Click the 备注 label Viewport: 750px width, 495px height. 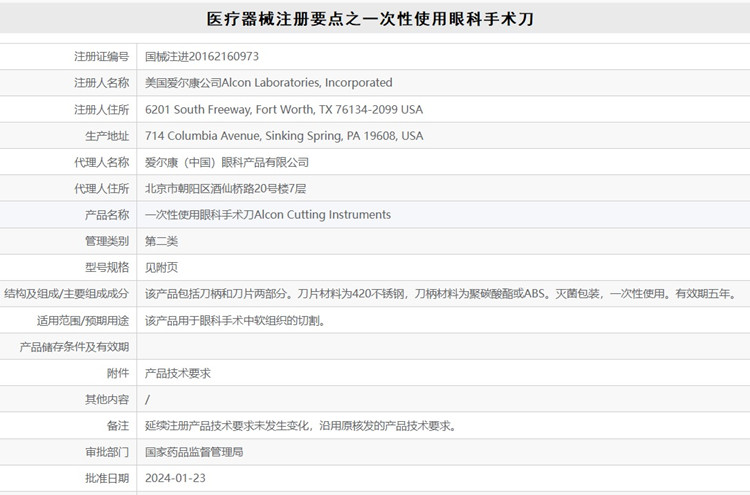[118, 426]
